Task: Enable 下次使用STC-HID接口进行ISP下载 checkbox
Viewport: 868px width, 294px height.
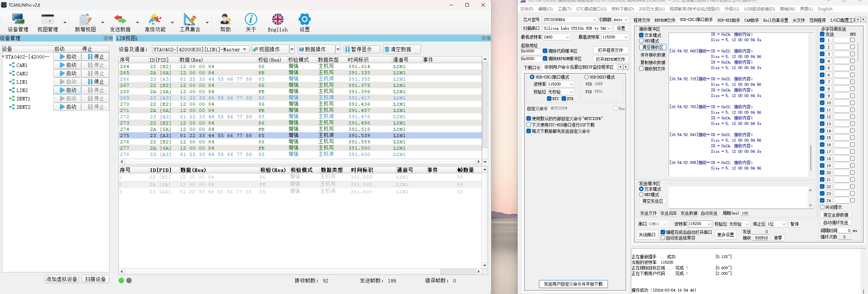Action: 528,125
